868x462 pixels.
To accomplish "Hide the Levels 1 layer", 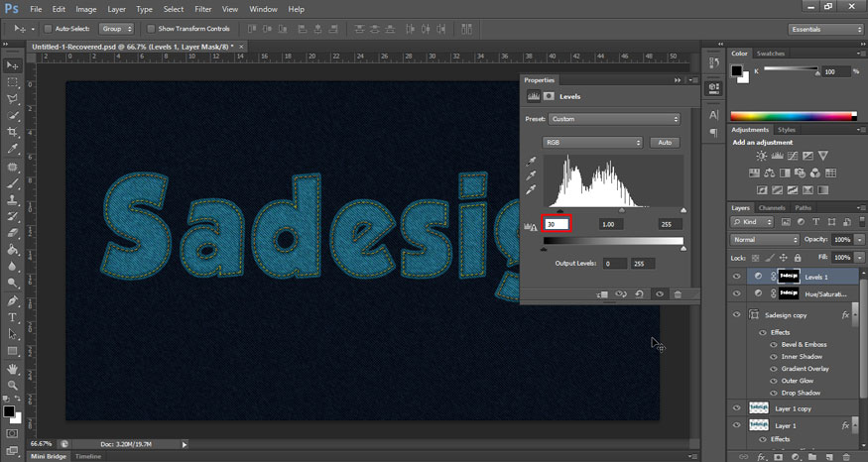I will click(736, 277).
